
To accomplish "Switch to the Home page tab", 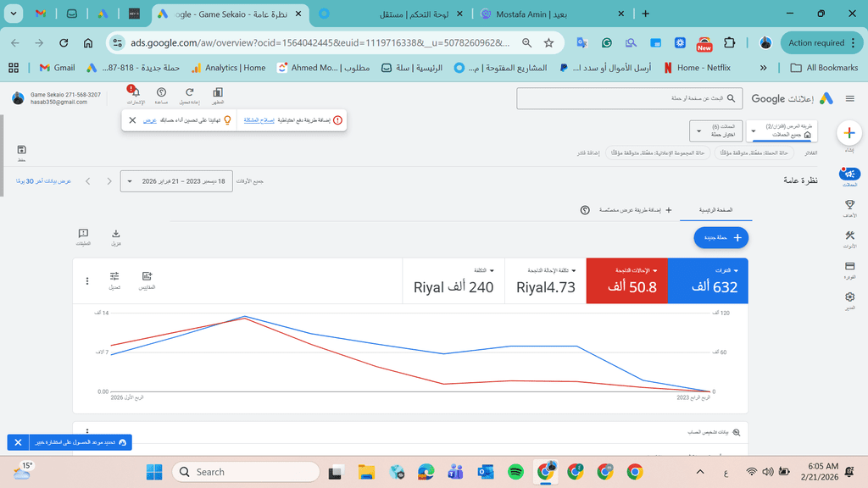I will (715, 209).
